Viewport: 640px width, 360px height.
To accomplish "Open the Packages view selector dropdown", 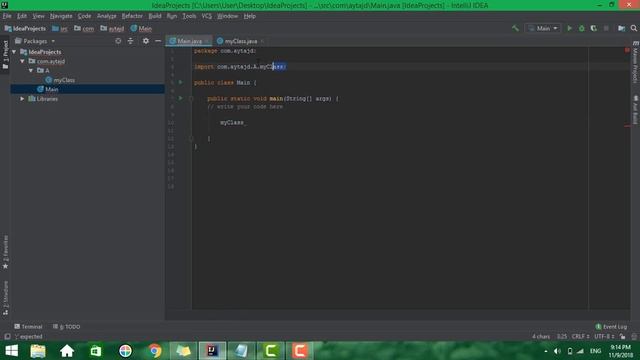I will click(35, 41).
